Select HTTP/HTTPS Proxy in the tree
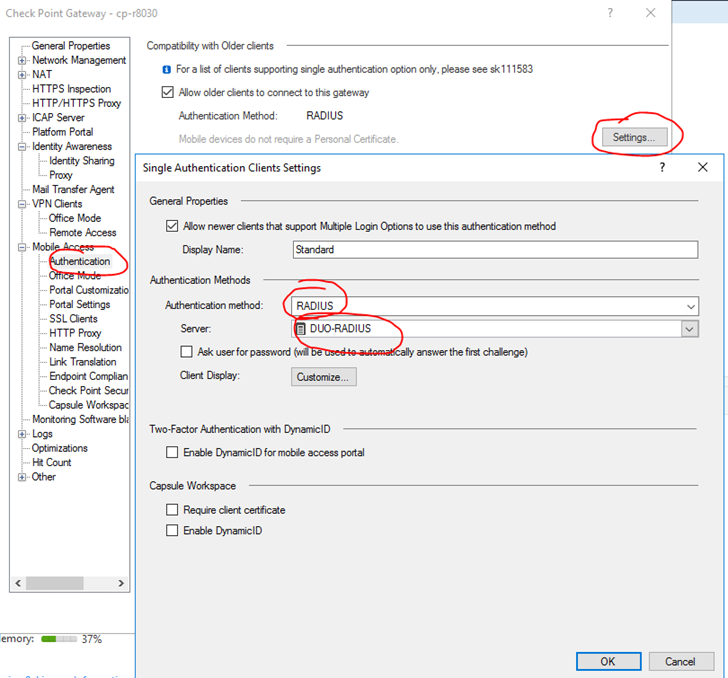This screenshot has width=728, height=678. click(77, 103)
